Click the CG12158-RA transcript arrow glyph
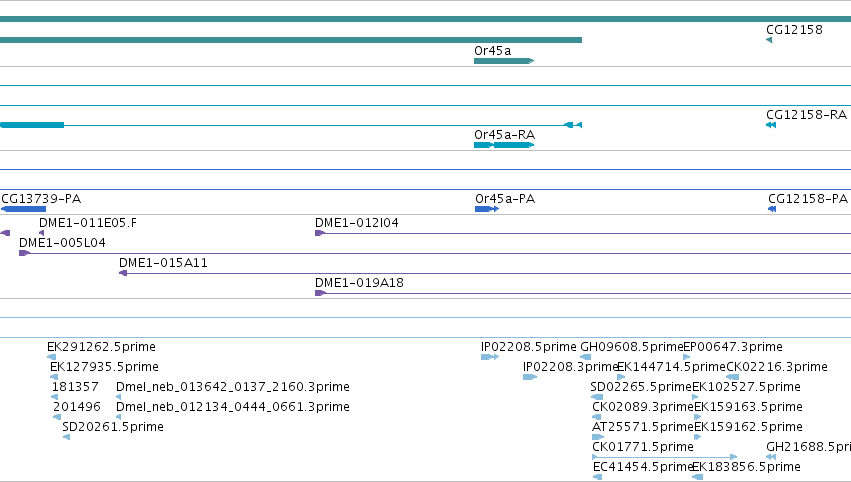The image size is (851, 482). tap(771, 125)
